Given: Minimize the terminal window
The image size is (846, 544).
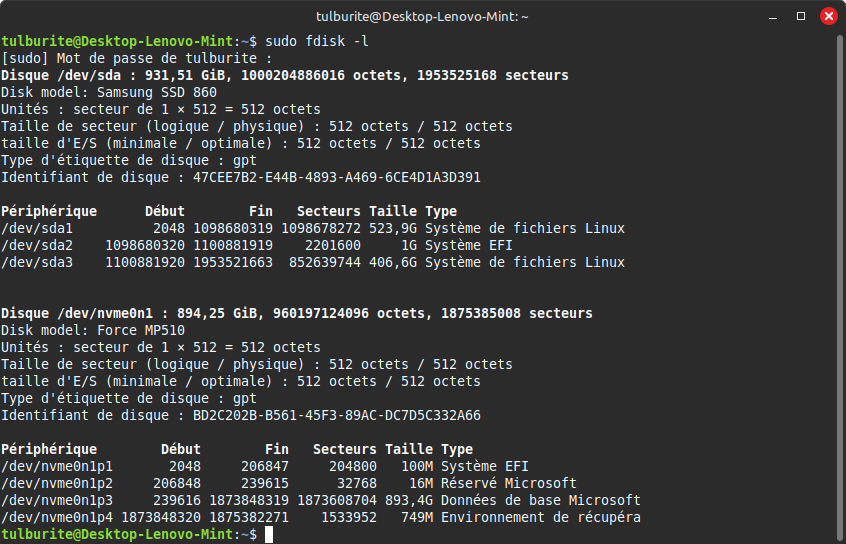Looking at the screenshot, I should point(774,16).
